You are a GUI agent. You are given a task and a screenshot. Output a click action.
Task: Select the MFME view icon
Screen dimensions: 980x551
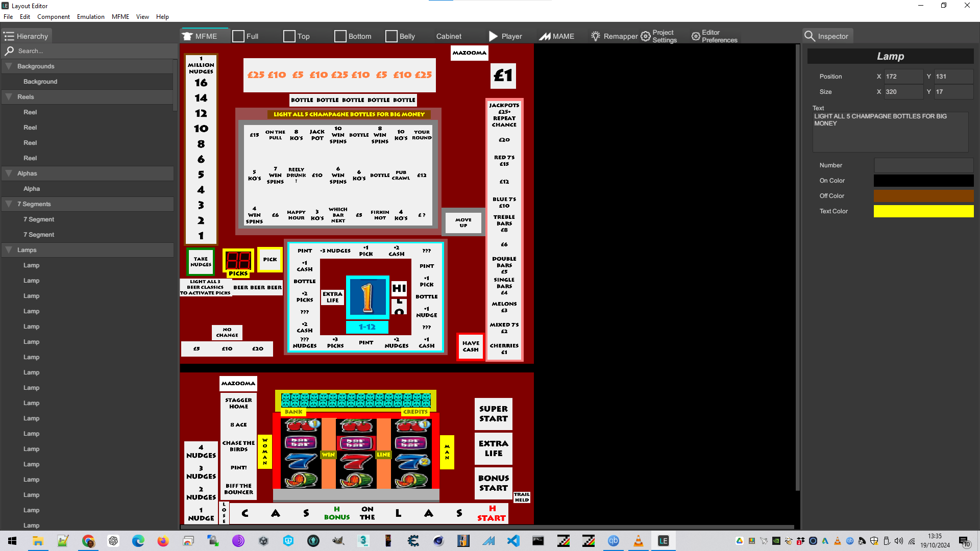pyautogui.click(x=187, y=36)
